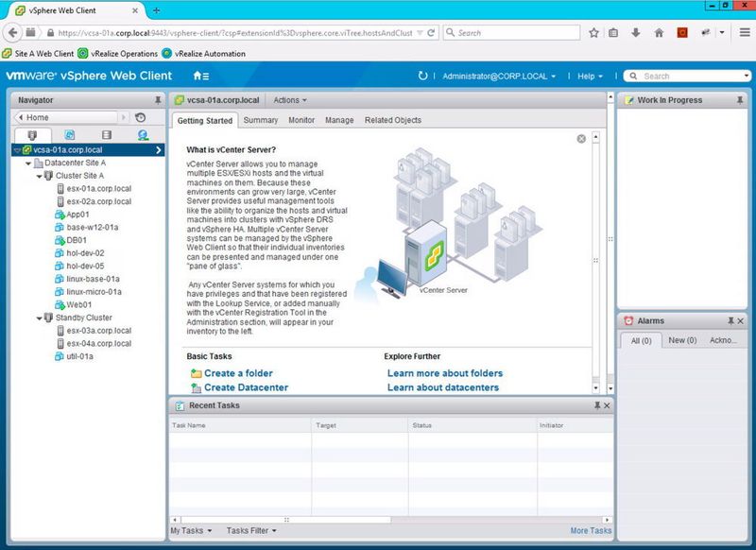Open a new browser tab

(x=156, y=10)
